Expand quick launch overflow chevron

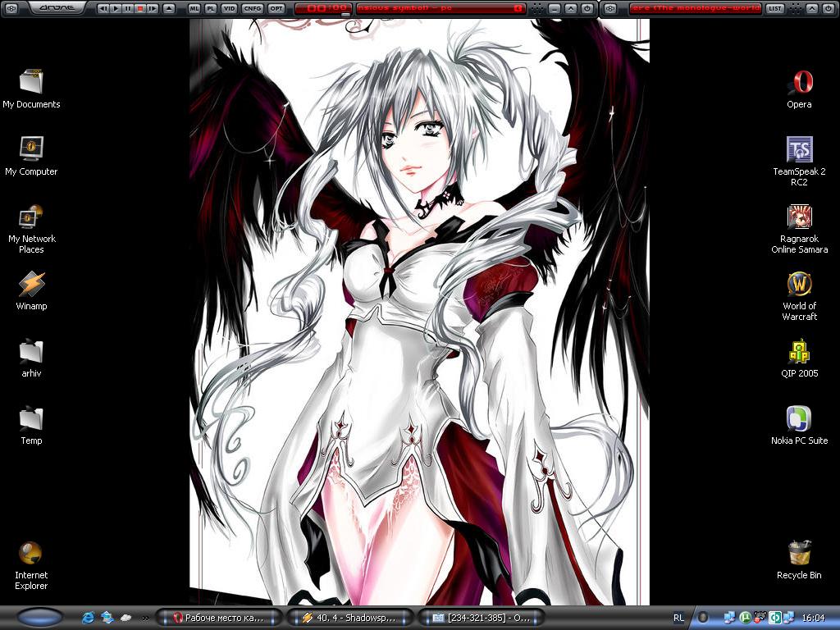[145, 618]
